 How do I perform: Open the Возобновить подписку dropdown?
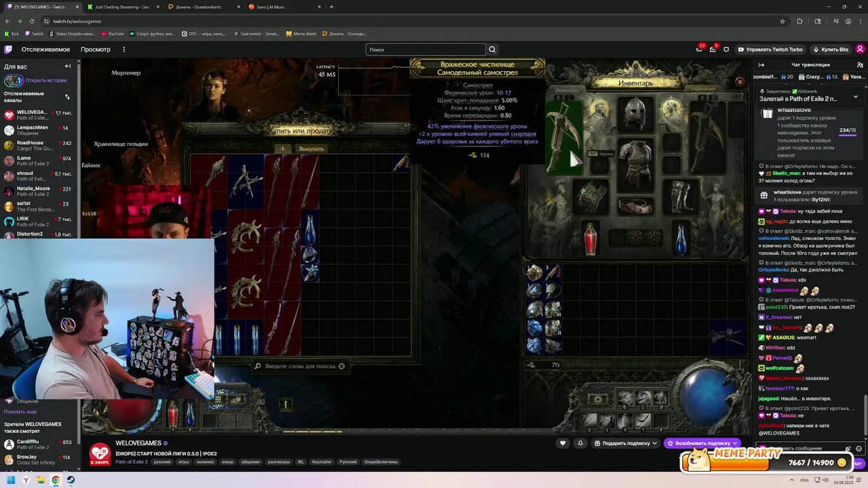coord(702,443)
